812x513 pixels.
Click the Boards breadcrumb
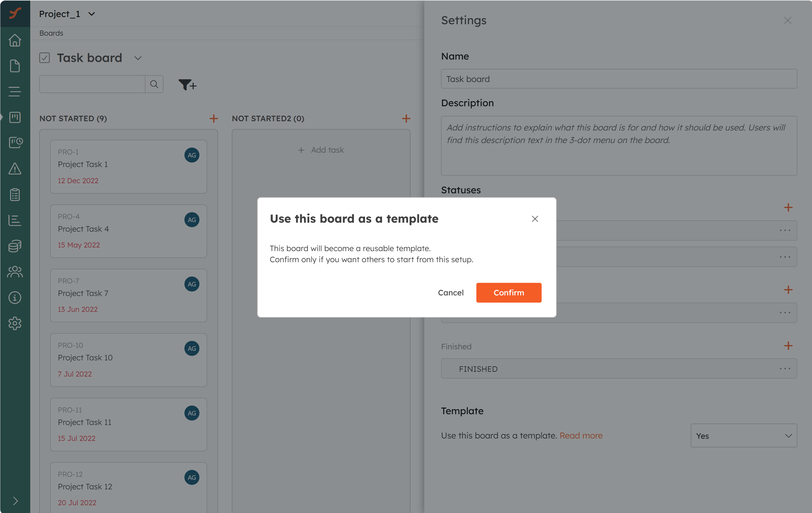coord(51,33)
